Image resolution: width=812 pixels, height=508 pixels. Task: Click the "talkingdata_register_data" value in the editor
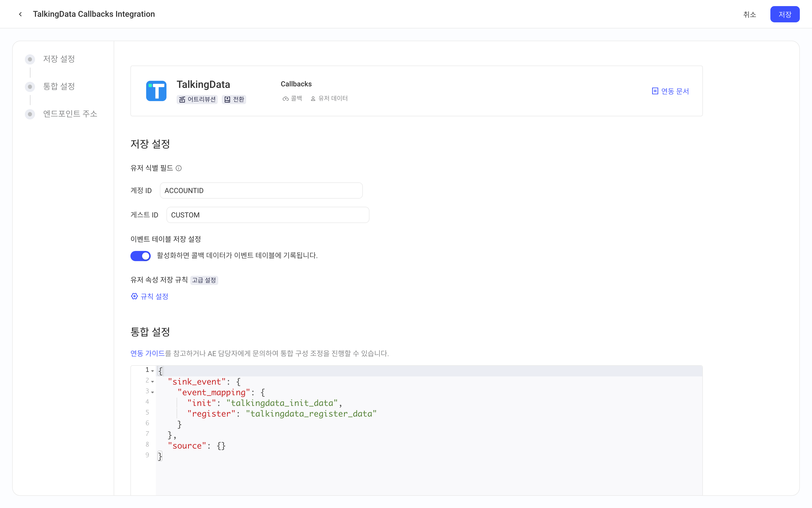(311, 414)
